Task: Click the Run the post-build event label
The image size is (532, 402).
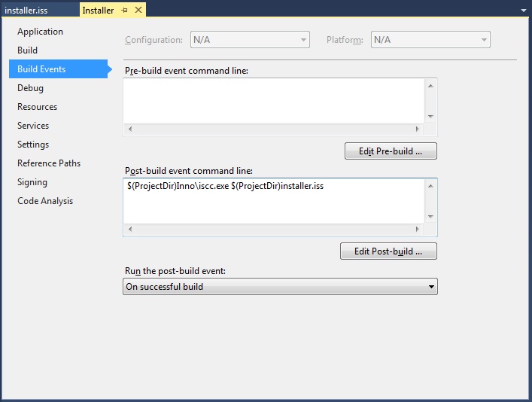Action: (x=175, y=271)
